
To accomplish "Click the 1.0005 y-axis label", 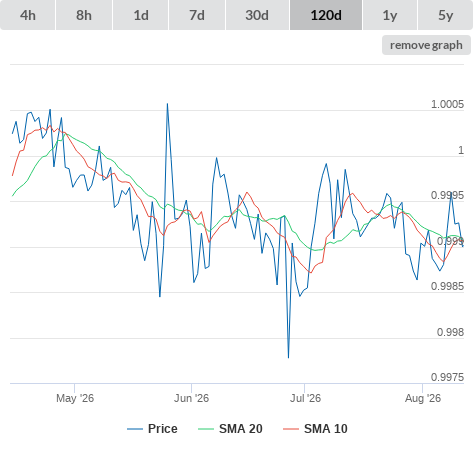I will [x=447, y=104].
